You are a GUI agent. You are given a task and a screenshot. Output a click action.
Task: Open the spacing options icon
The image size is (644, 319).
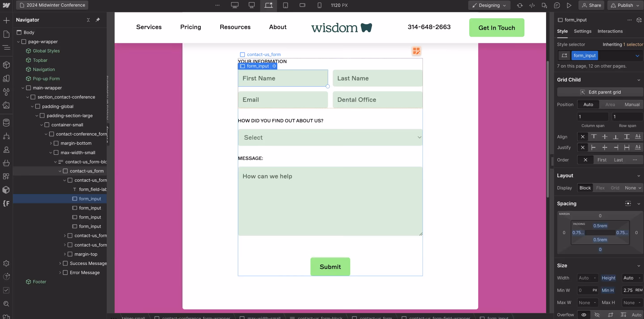[628, 204]
